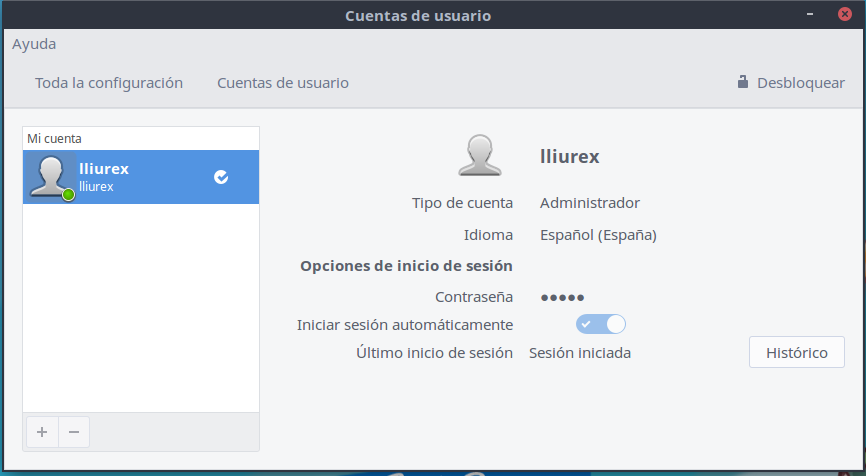Remove the selected user with the minus button

click(x=74, y=432)
